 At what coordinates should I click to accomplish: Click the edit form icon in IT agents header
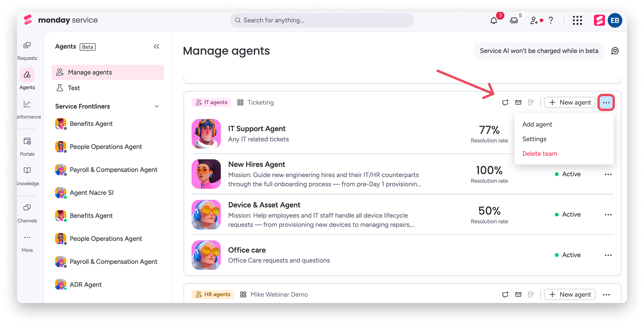point(531,102)
